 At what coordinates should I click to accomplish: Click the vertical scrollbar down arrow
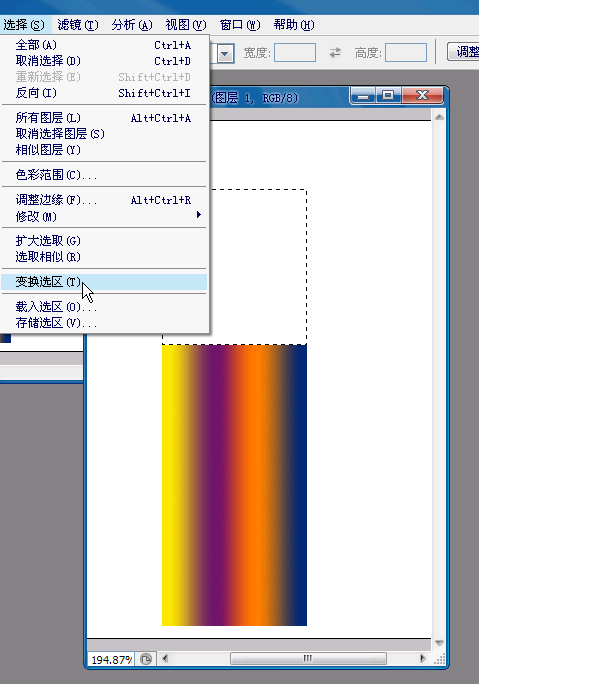[x=439, y=643]
